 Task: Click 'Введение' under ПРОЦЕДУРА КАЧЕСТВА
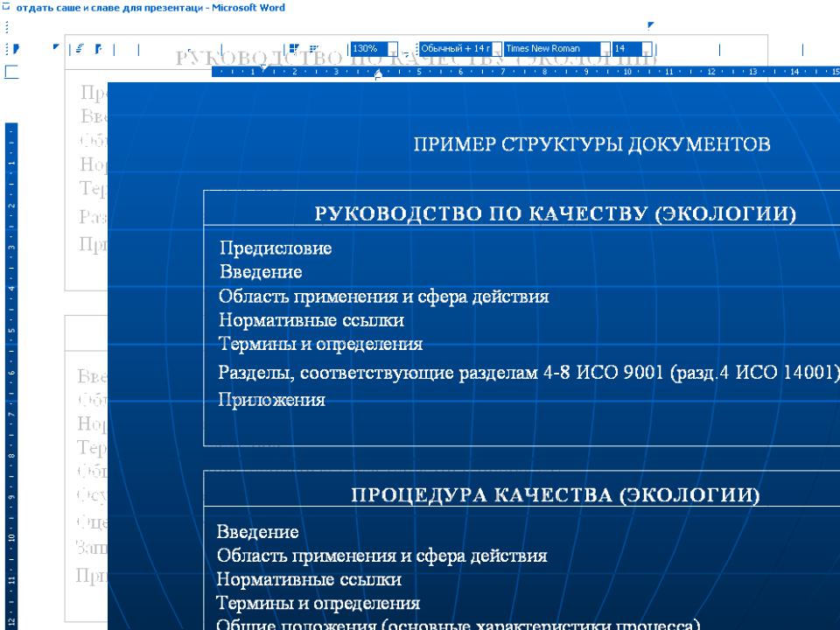point(257,532)
